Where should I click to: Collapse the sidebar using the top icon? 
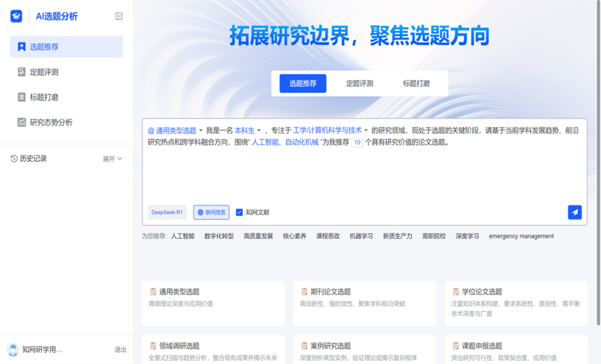(x=119, y=16)
